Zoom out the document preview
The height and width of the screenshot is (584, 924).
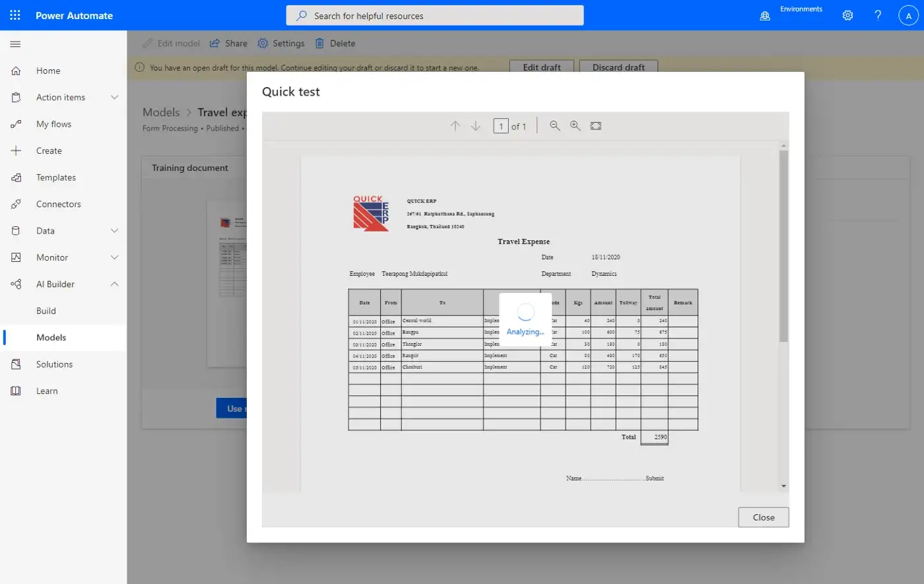(x=555, y=126)
